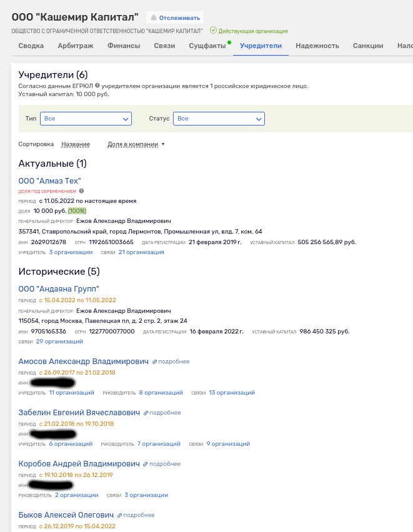Open Сущфакты tab with green dot
This screenshot has width=413, height=532.
[207, 46]
